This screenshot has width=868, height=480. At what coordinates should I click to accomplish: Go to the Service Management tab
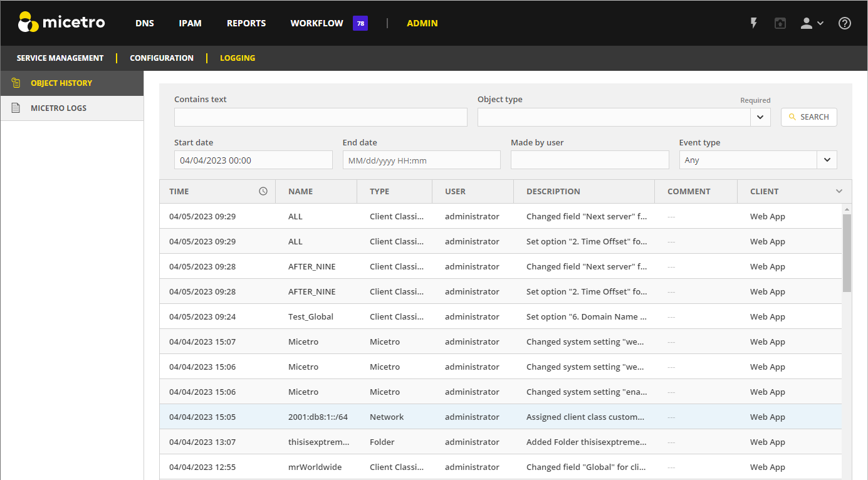(60, 58)
